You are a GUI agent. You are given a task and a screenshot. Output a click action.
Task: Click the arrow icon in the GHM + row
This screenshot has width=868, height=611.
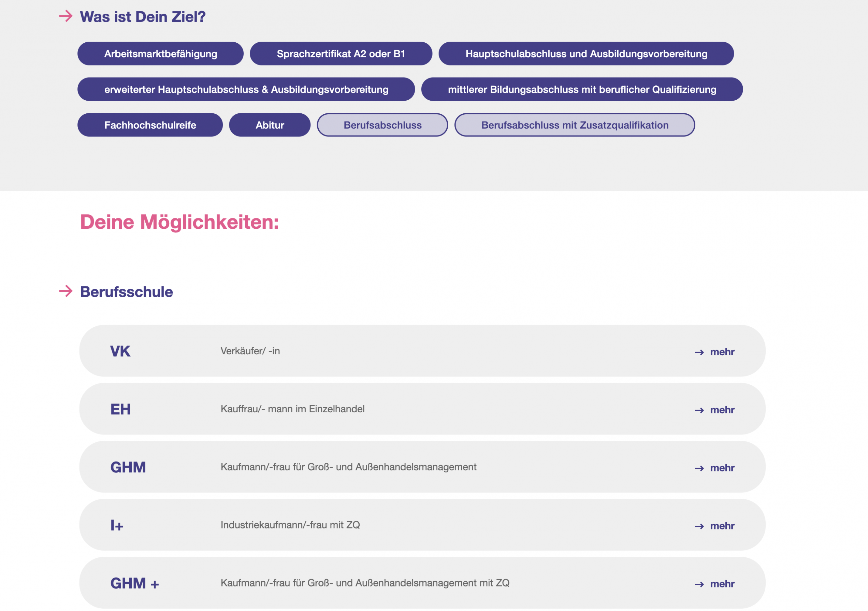pyautogui.click(x=699, y=584)
